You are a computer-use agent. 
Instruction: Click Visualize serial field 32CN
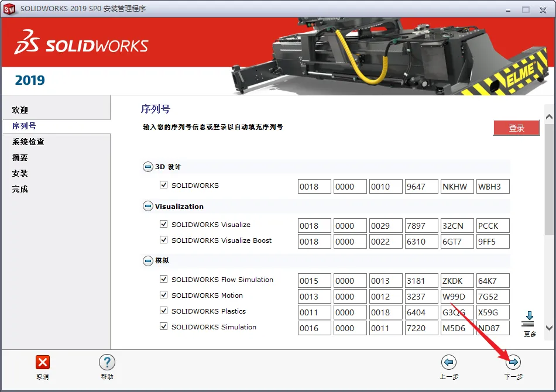click(457, 226)
